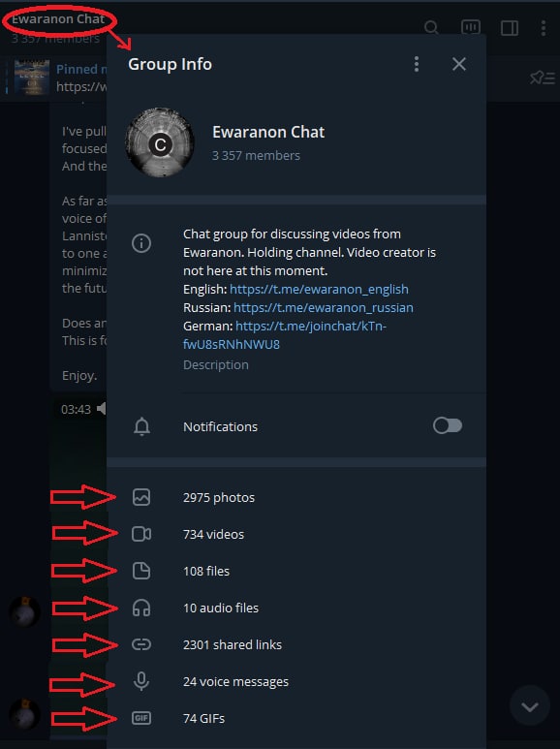Open the chat search magnifier icon
This screenshot has height=749, width=560.
coord(431,28)
